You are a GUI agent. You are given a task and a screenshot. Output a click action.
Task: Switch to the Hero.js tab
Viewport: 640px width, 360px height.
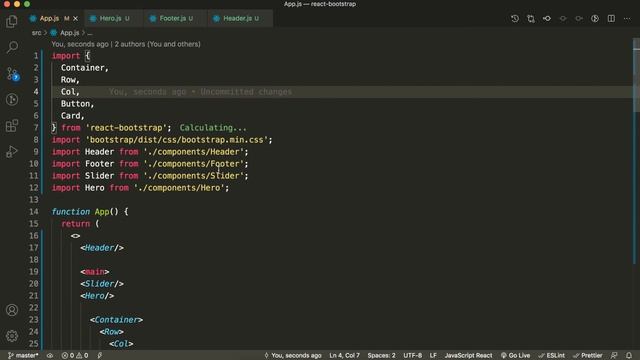pos(110,18)
